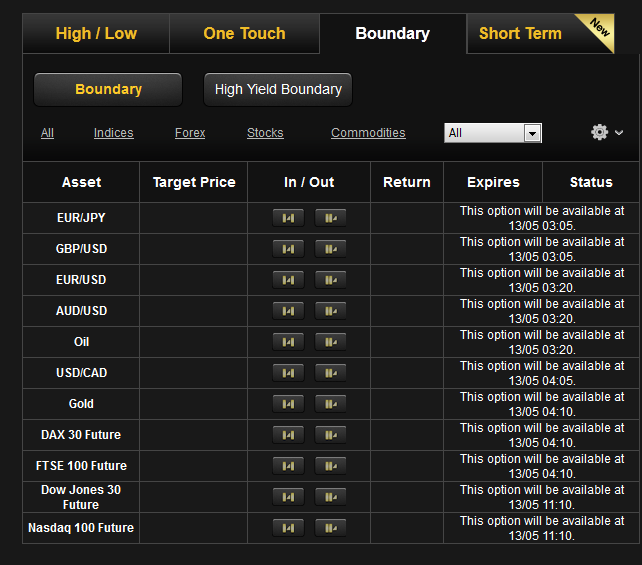Filter assets by the Commodities link
This screenshot has width=642, height=565.
click(368, 133)
